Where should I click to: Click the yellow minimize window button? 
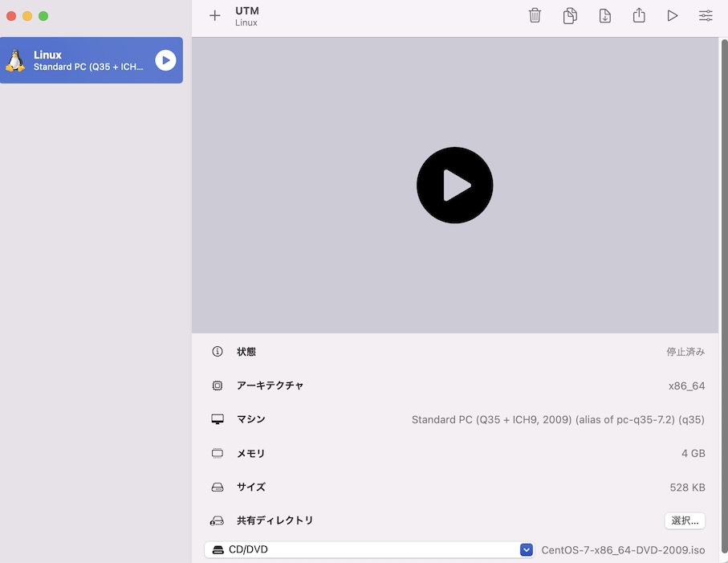click(27, 16)
